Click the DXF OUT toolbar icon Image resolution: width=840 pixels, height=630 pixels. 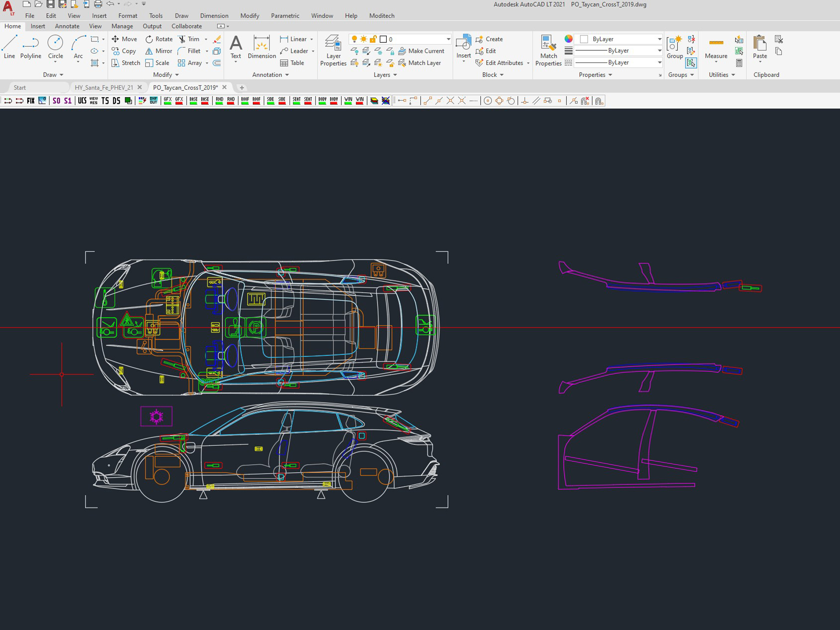click(154, 101)
